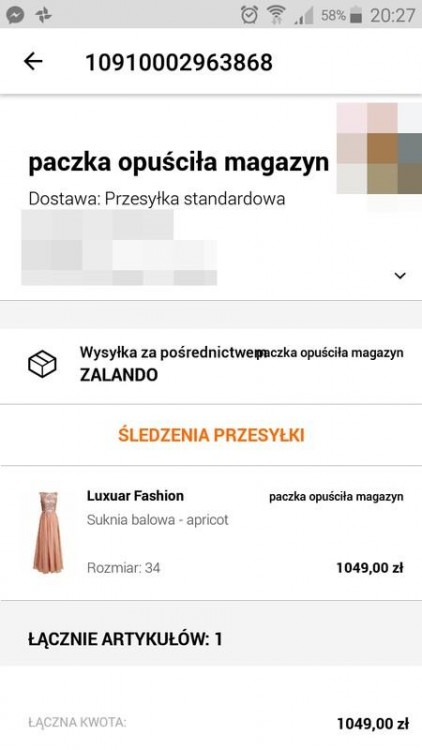The height and width of the screenshot is (750, 422).
Task: Expand delivery details with the chevron
Action: (x=400, y=276)
